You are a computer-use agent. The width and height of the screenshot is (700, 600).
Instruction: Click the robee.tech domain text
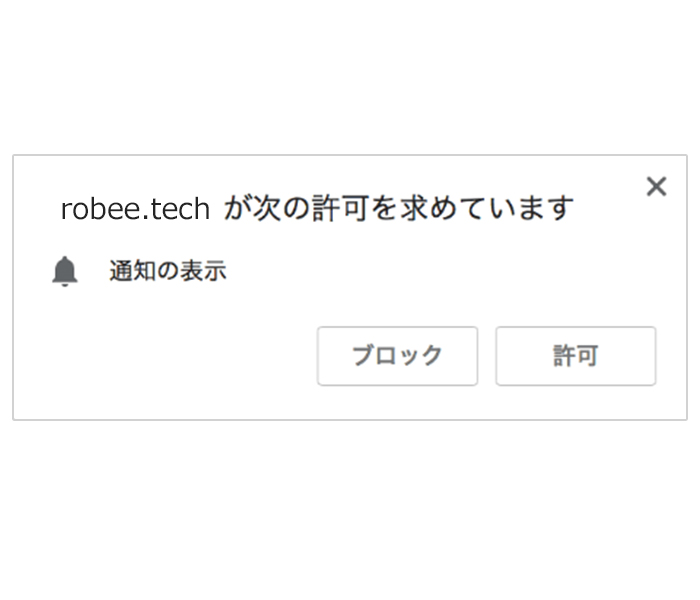click(135, 208)
